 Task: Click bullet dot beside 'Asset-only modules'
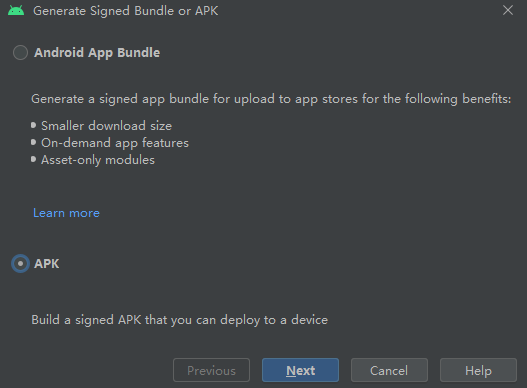point(33,159)
